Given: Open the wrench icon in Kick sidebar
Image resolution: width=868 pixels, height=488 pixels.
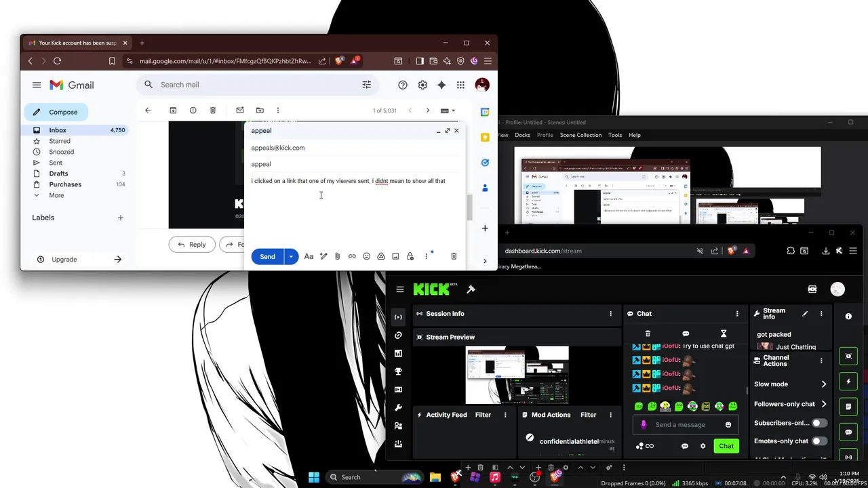Looking at the screenshot, I should (x=398, y=408).
